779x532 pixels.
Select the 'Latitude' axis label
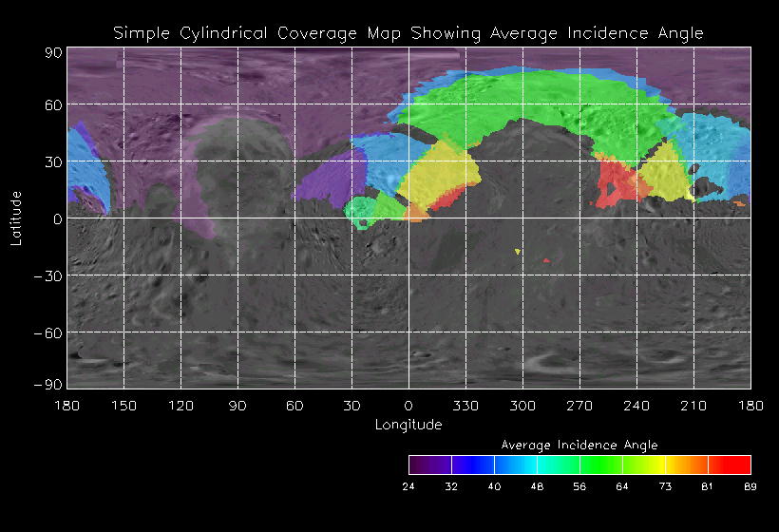16,218
